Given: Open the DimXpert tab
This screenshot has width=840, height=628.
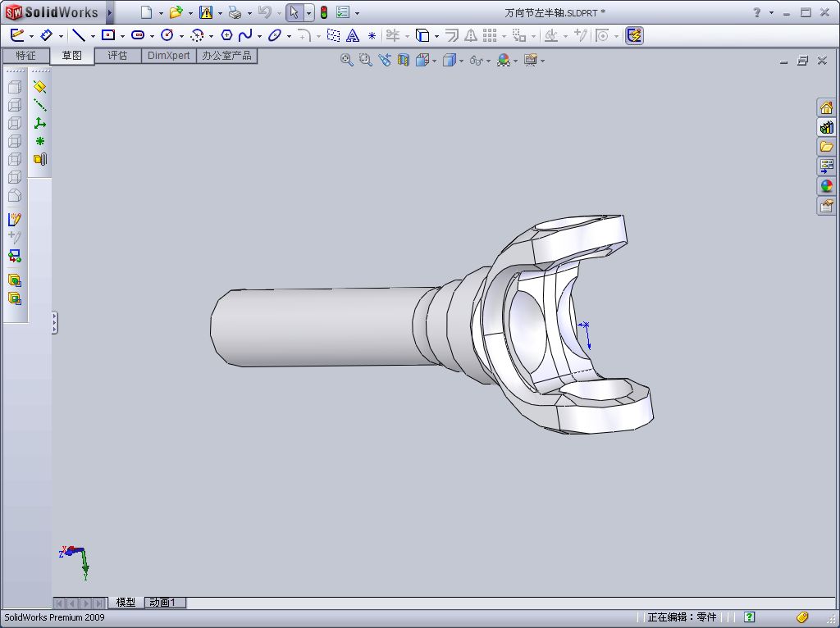Looking at the screenshot, I should [169, 55].
